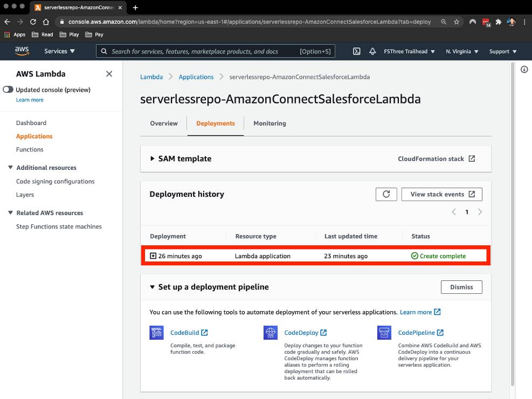Open Functions in the Lambda sidebar

[x=30, y=149]
